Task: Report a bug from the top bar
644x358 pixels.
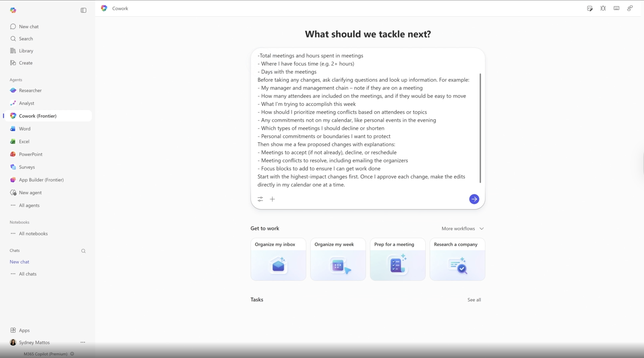Action: click(x=603, y=8)
